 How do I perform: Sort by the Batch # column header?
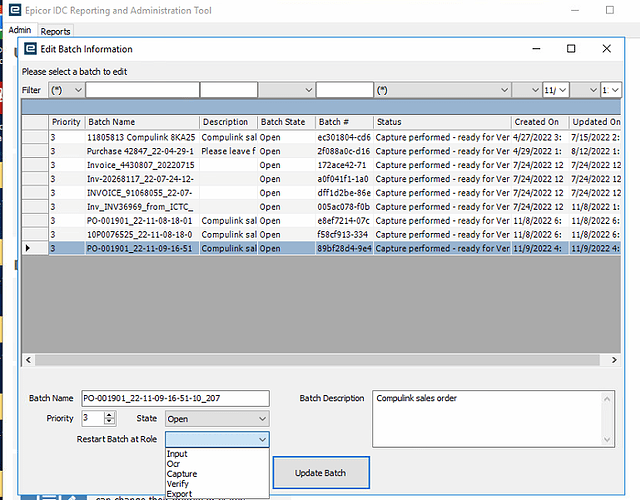(x=344, y=122)
